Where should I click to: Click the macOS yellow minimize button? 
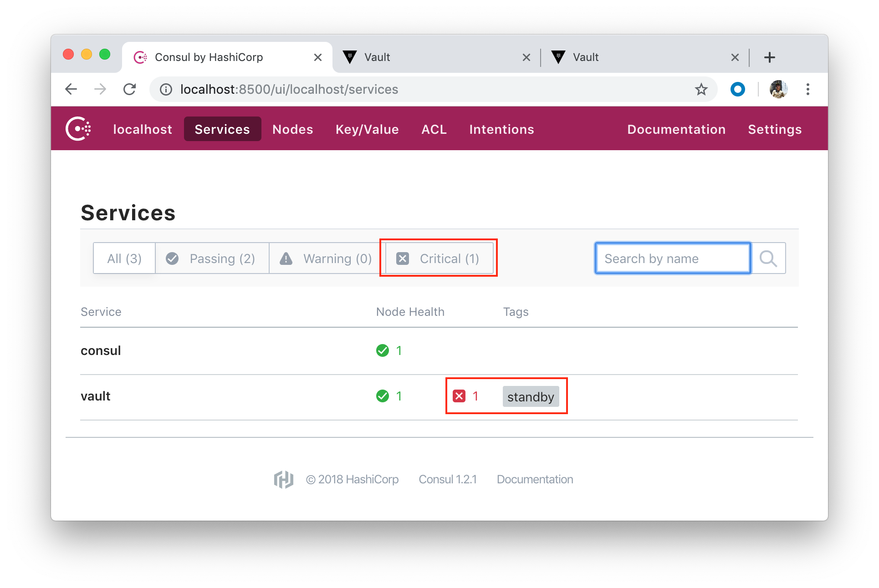coord(87,54)
